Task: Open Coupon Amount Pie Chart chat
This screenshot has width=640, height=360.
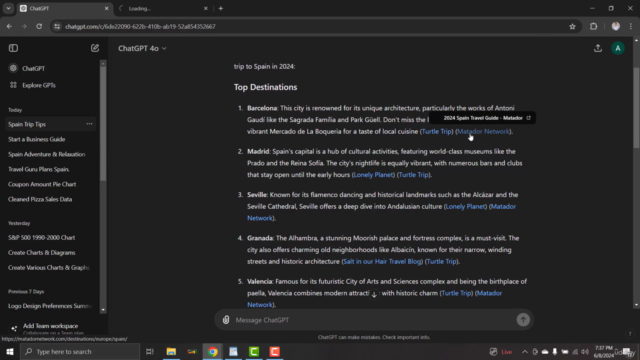Action: point(42,184)
